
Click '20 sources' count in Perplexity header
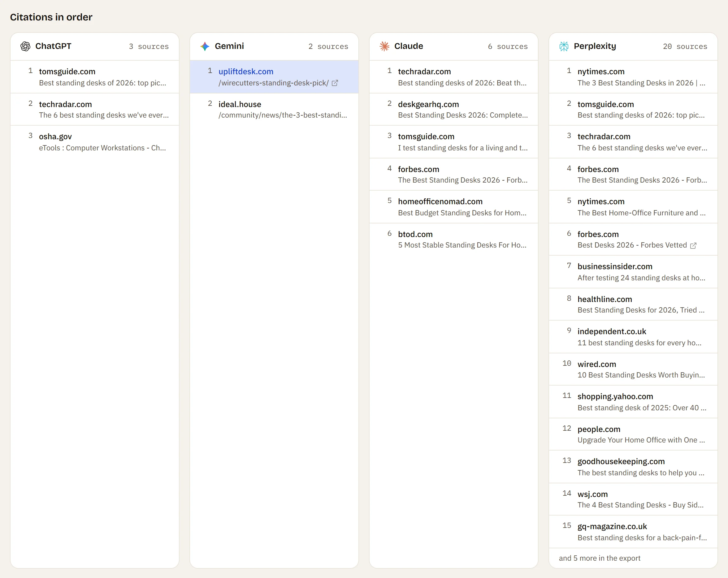685,47
